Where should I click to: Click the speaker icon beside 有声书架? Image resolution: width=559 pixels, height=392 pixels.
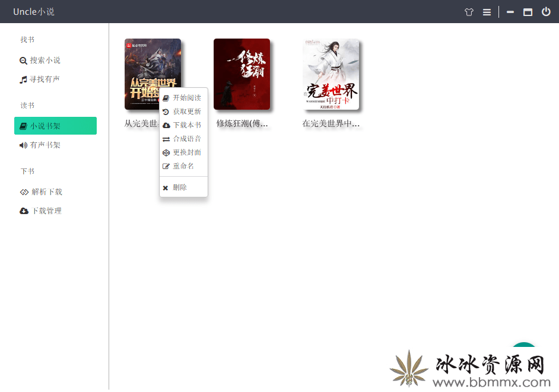click(x=23, y=145)
